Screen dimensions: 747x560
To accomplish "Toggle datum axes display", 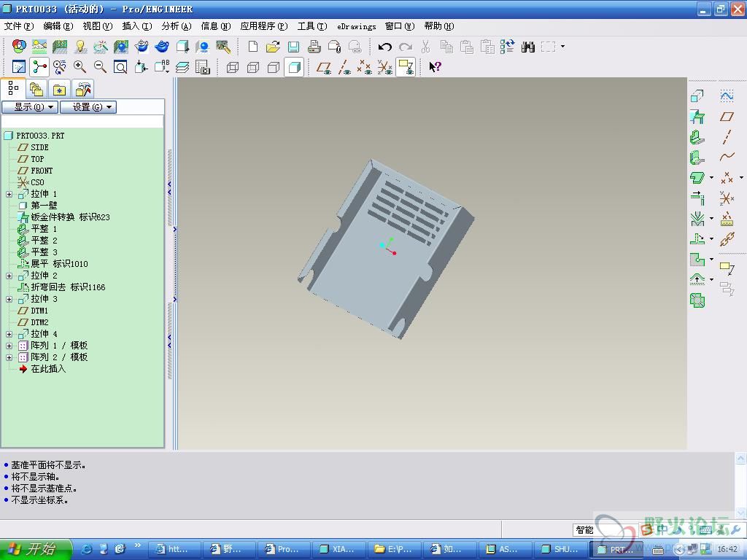I will tap(344, 67).
